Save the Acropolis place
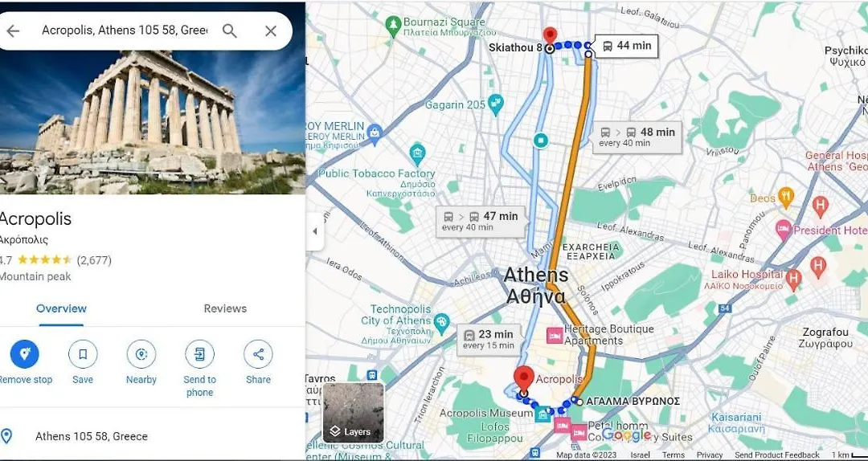 (x=83, y=354)
